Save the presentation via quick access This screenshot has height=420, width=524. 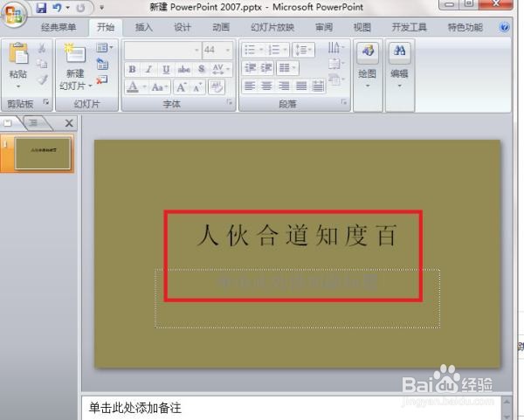pos(41,7)
